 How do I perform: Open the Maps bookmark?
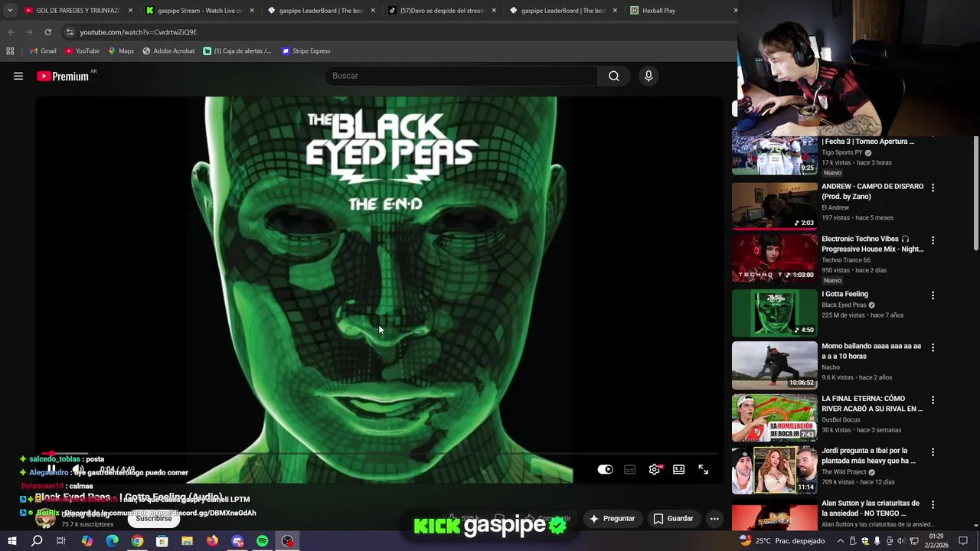[121, 51]
